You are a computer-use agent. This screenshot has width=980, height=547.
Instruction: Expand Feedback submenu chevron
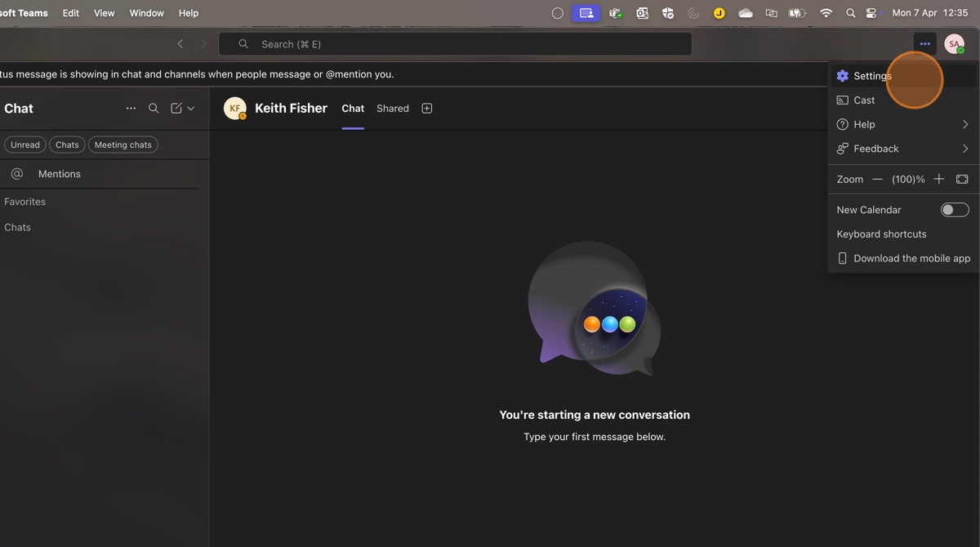point(965,149)
